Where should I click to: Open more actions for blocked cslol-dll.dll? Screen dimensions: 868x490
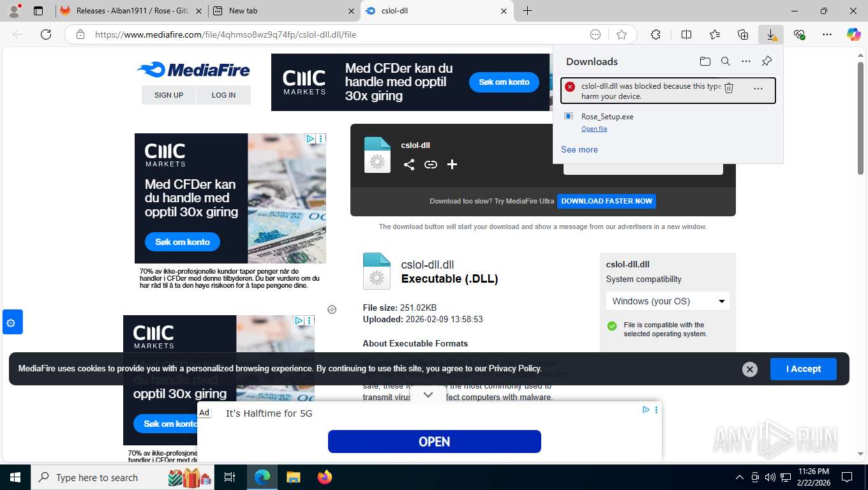click(758, 88)
